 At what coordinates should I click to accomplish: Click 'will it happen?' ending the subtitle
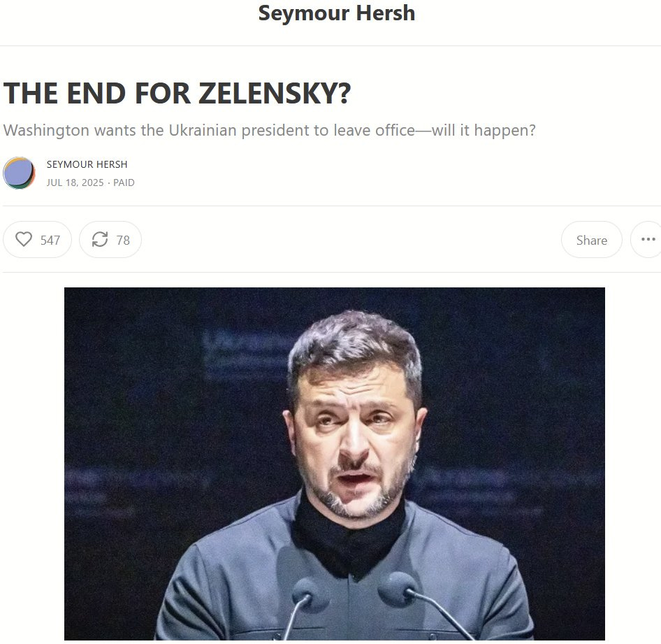[x=483, y=130]
